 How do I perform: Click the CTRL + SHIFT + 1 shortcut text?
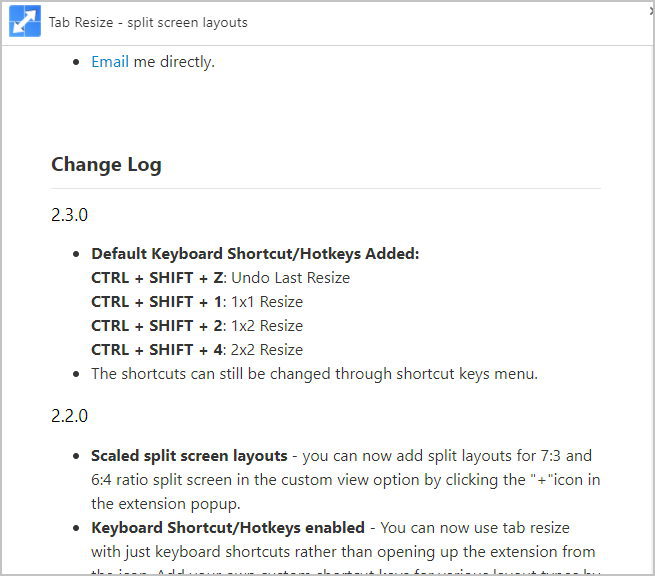point(157,302)
